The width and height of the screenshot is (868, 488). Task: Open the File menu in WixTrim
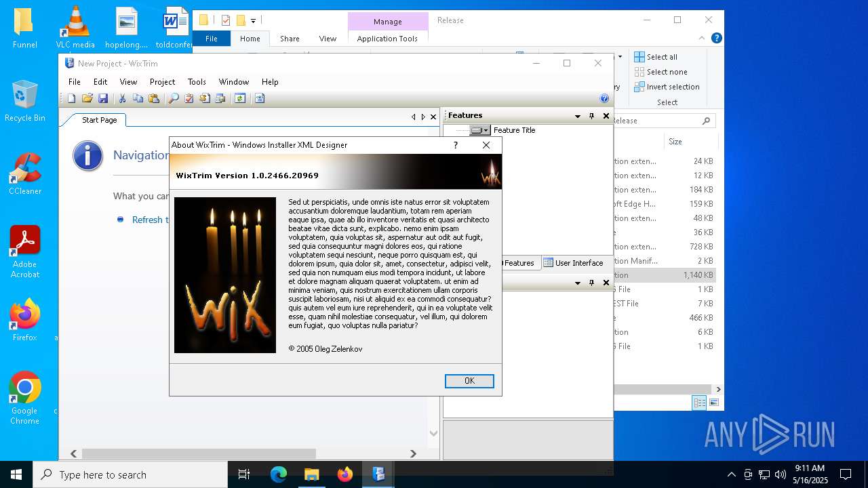[x=75, y=81]
